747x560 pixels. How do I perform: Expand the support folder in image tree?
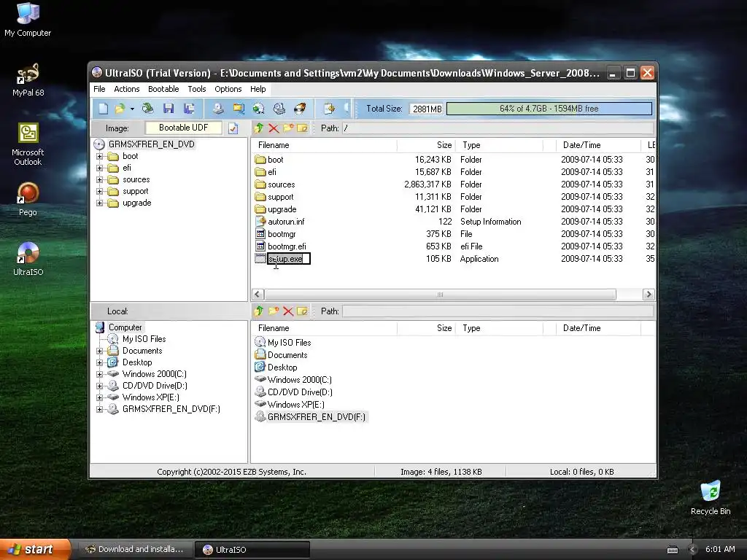click(x=99, y=192)
